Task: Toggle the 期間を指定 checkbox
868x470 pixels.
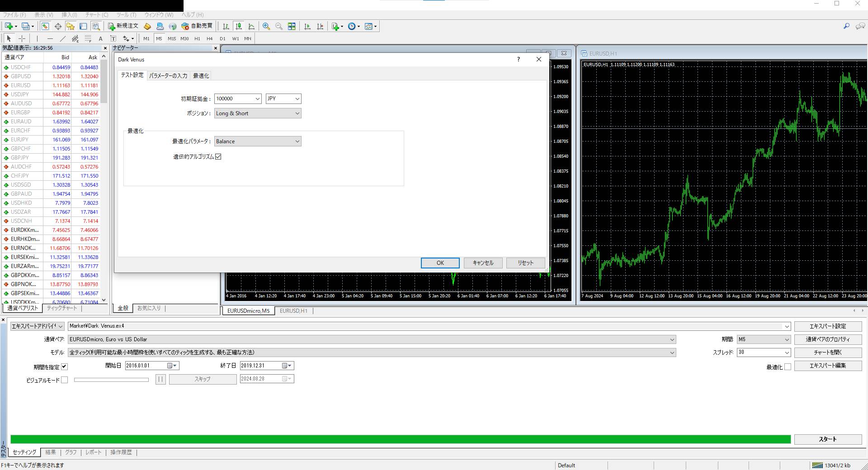Action: pos(64,367)
